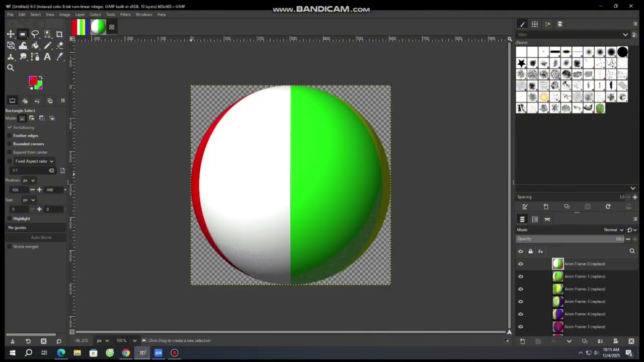Select the Anim Frame: 2 (replace) layer

[585, 289]
